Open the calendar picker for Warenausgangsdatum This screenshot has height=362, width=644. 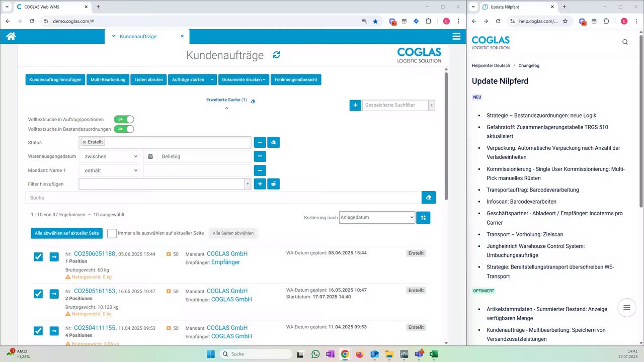(150, 156)
